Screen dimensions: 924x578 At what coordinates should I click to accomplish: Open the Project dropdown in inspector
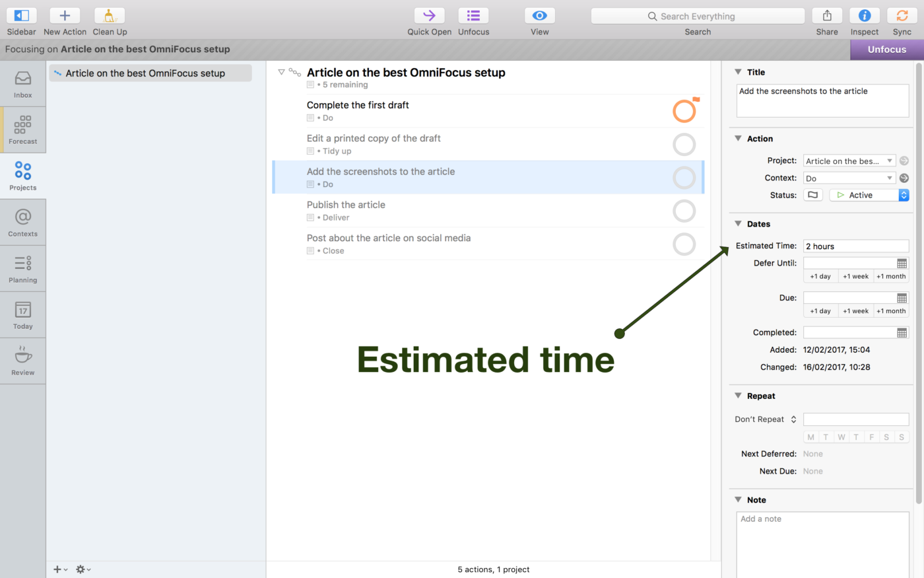[x=849, y=161]
